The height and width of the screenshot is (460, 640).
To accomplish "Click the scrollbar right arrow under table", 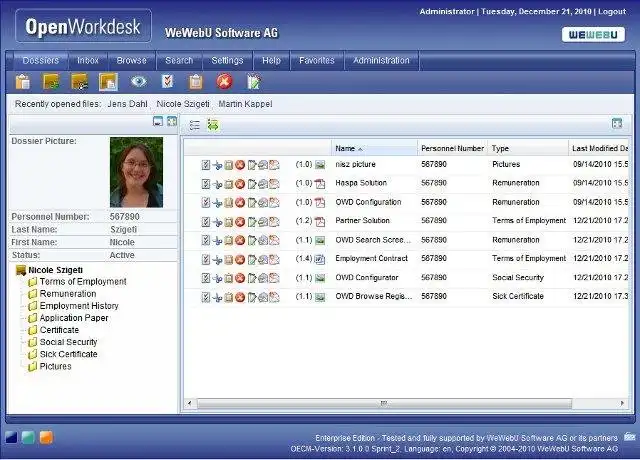I will 622,404.
